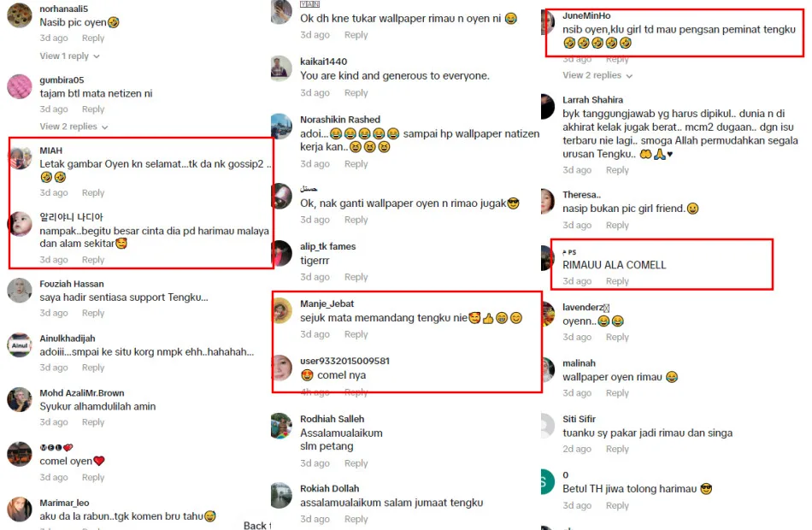
Task: Open Norashikin Rashed's username link
Action: (340, 120)
